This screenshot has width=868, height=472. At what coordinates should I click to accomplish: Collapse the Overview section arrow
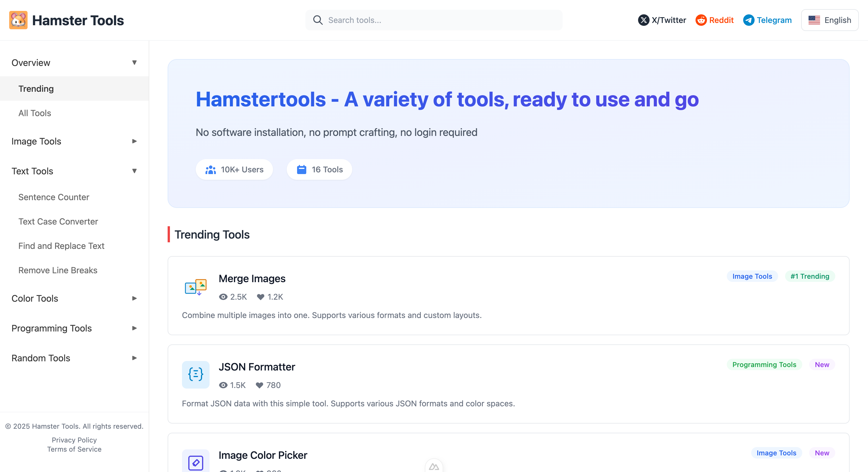[134, 63]
